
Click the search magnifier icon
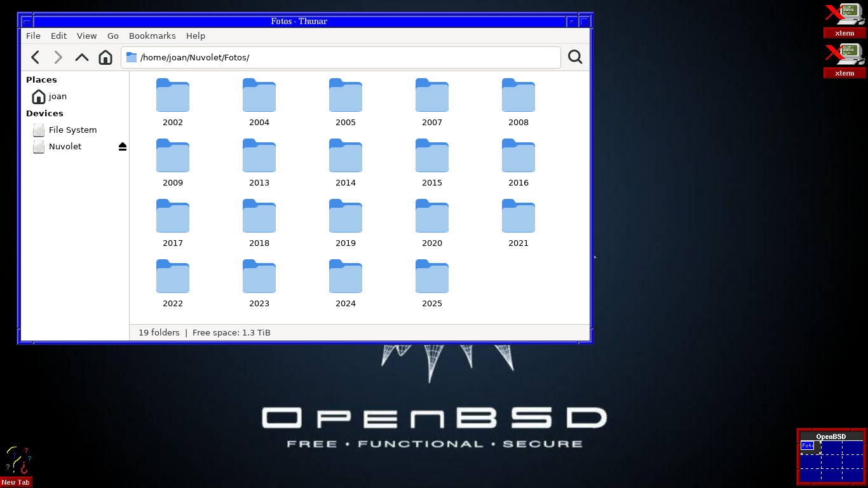pos(575,57)
